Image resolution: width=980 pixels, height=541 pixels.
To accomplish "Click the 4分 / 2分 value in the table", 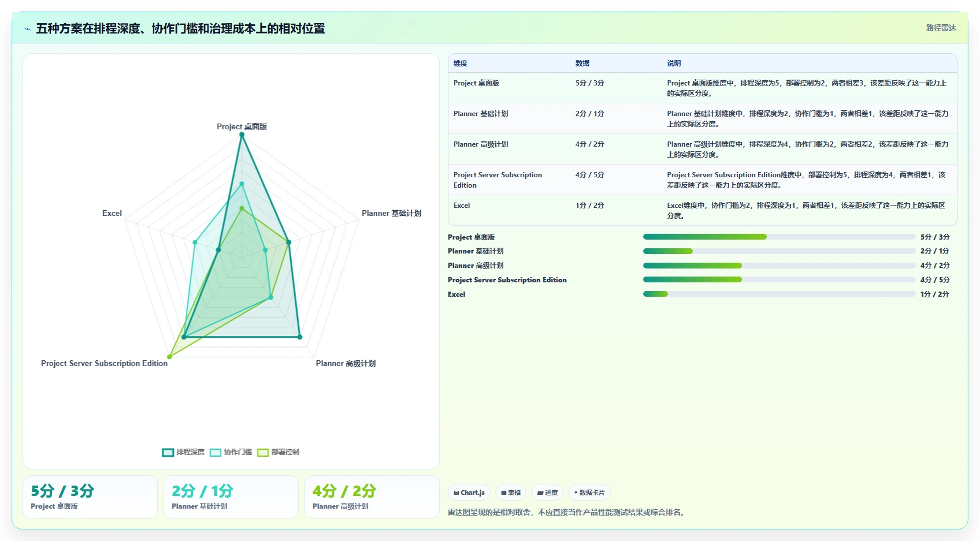I will click(590, 144).
